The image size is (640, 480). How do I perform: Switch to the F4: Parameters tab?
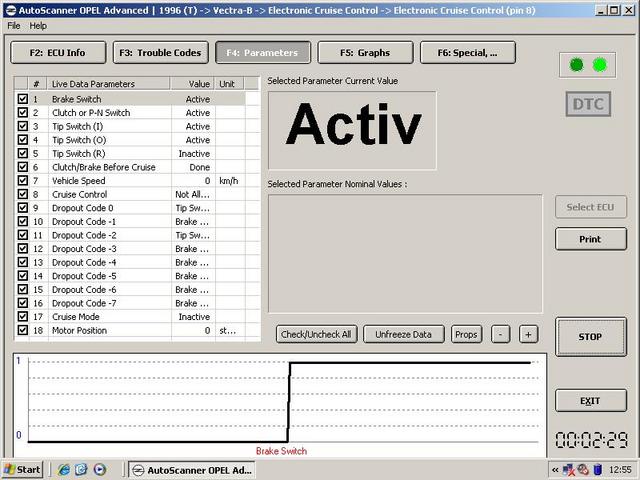point(263,53)
